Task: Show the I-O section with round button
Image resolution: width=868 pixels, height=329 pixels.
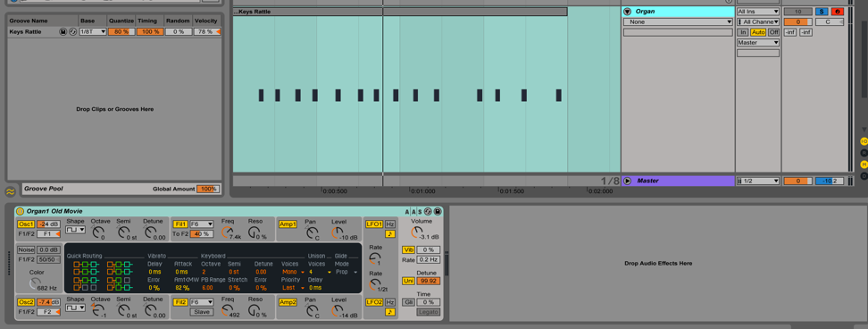Action: (x=864, y=142)
